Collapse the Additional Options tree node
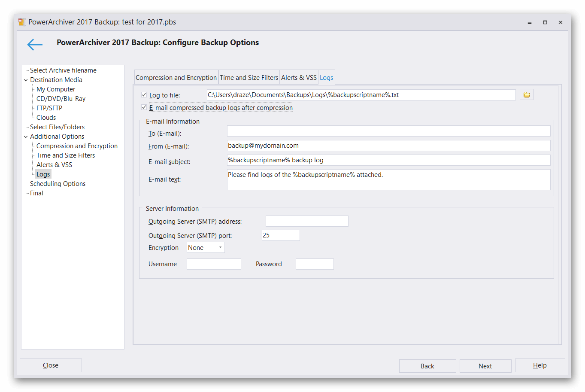The height and width of the screenshot is (392, 585). [26, 137]
